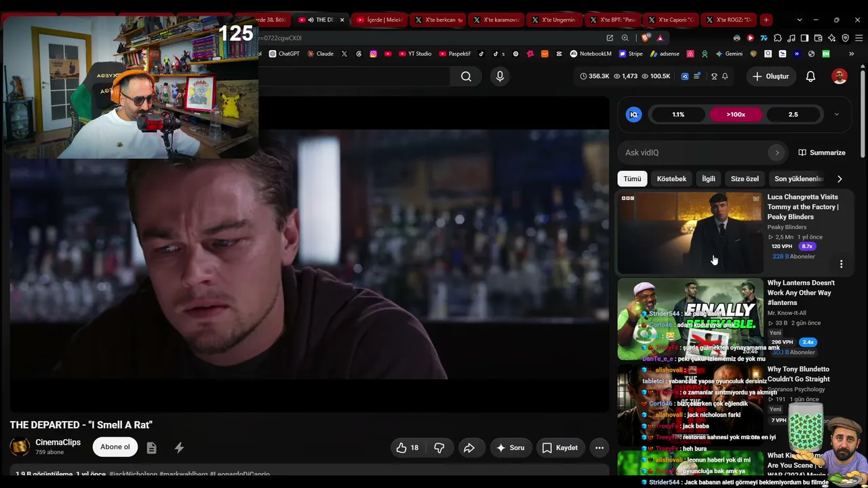Open the Gemini bookmark

(x=729, y=54)
